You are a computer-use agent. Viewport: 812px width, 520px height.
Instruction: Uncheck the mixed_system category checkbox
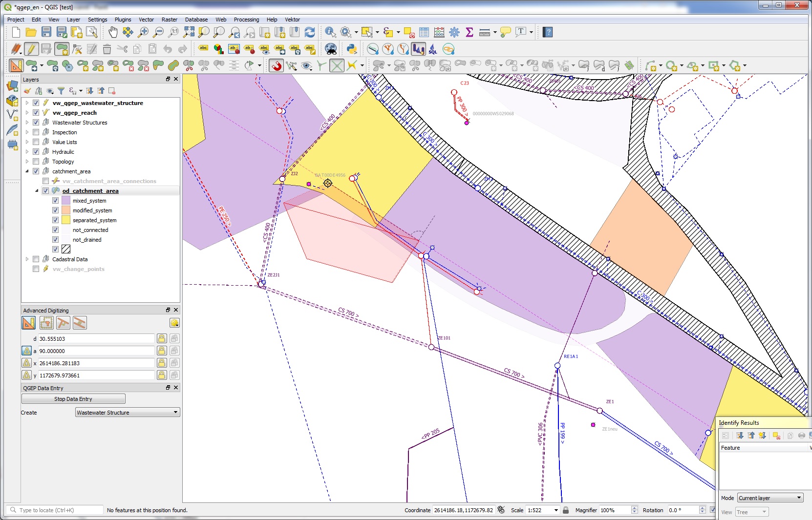[55, 201]
